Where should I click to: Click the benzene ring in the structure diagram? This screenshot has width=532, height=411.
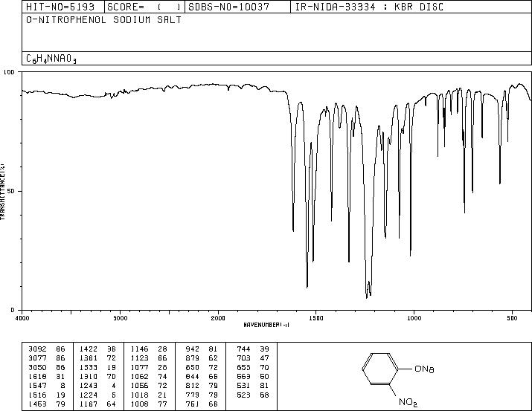coord(380,369)
